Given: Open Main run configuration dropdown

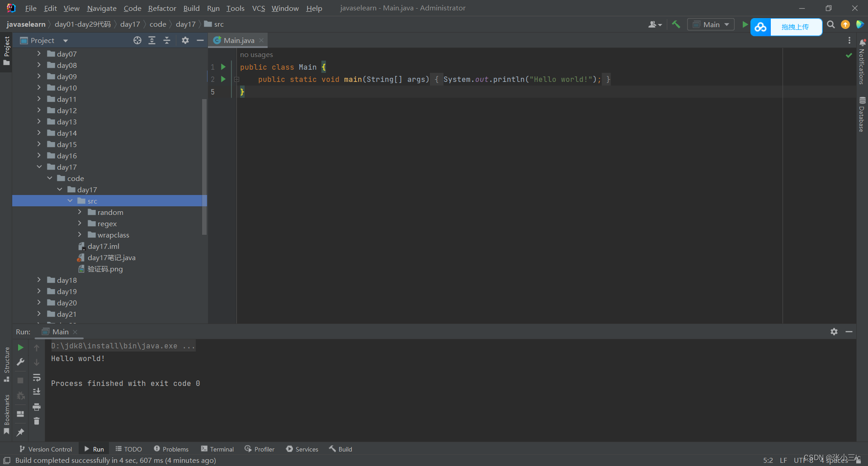Looking at the screenshot, I should point(711,24).
